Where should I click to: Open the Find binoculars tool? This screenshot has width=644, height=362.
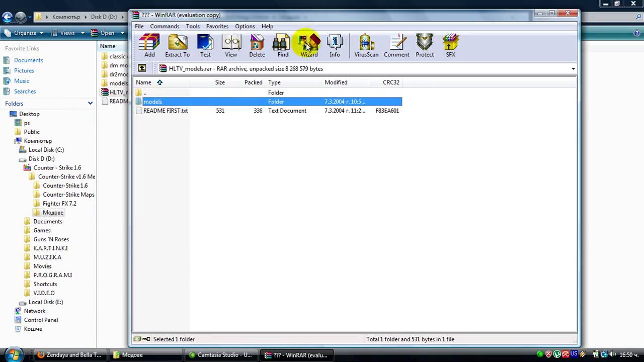click(x=283, y=45)
